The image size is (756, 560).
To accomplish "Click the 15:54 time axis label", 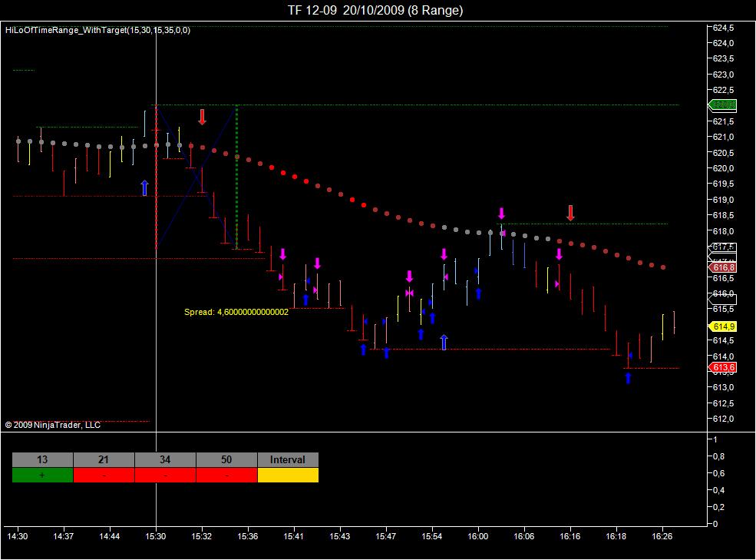I will (x=431, y=536).
